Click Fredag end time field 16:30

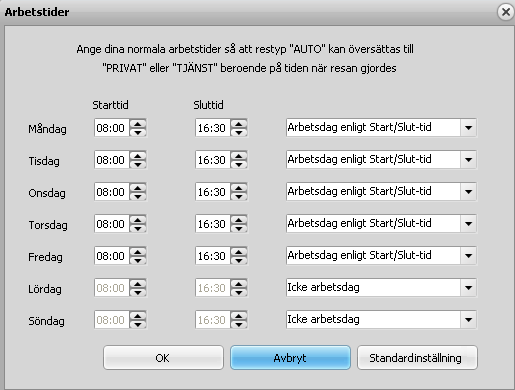click(x=213, y=256)
